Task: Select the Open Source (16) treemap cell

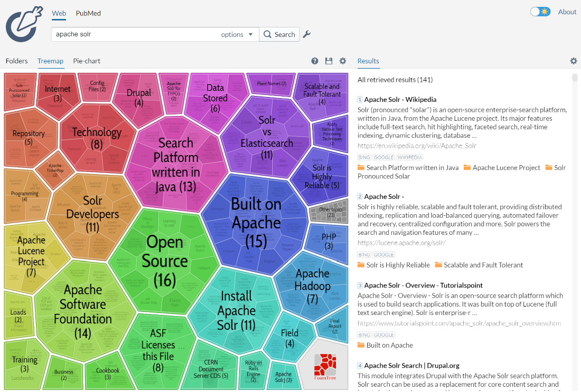Action: pyautogui.click(x=165, y=261)
